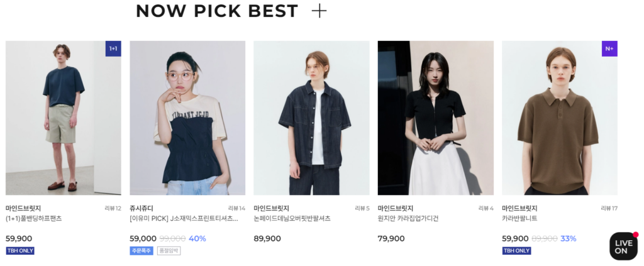Click the plus icon beside NOW PICK BEST
This screenshot has height=266, width=644.
click(x=319, y=11)
